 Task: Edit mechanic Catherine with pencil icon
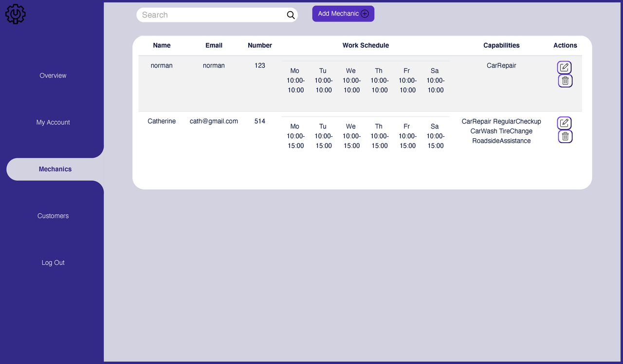[565, 123]
